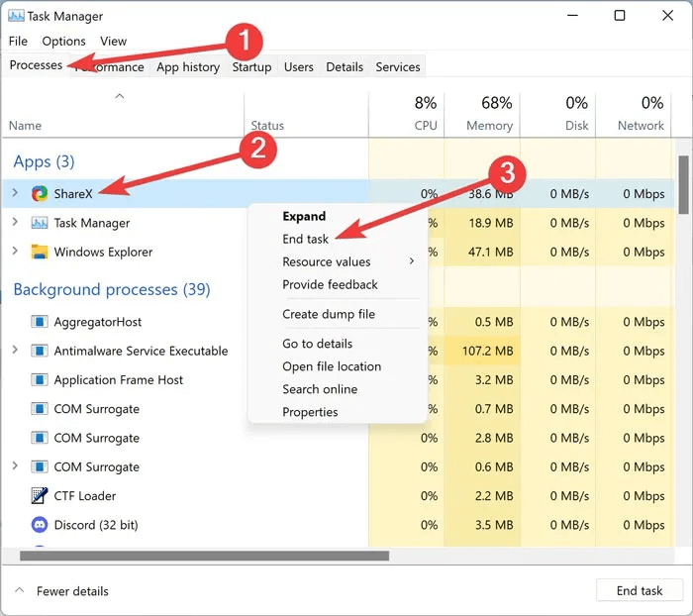Click the ShareX app icon

(x=40, y=194)
